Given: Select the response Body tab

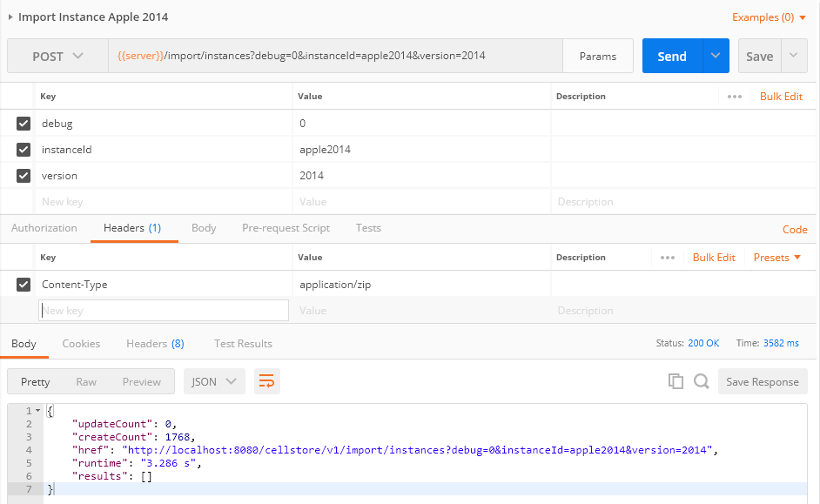Looking at the screenshot, I should pyautogui.click(x=24, y=344).
